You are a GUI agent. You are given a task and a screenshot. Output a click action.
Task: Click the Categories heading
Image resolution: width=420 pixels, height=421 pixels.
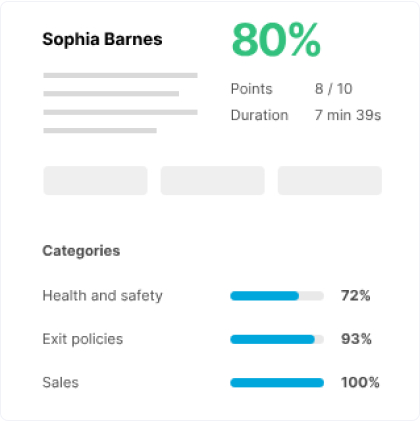(x=81, y=251)
